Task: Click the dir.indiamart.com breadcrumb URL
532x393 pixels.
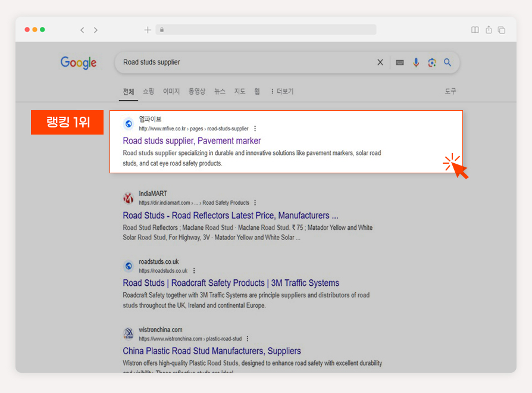Action: (x=194, y=202)
